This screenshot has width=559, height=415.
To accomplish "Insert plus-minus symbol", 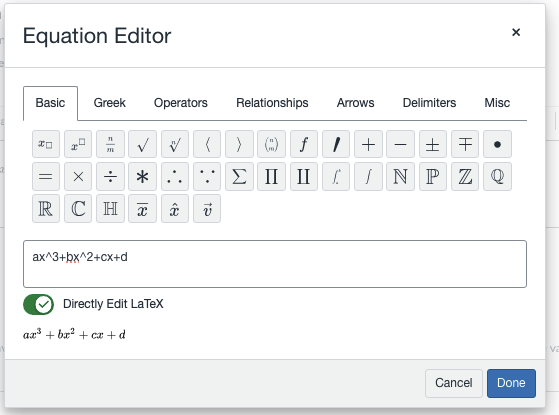I will click(x=433, y=144).
